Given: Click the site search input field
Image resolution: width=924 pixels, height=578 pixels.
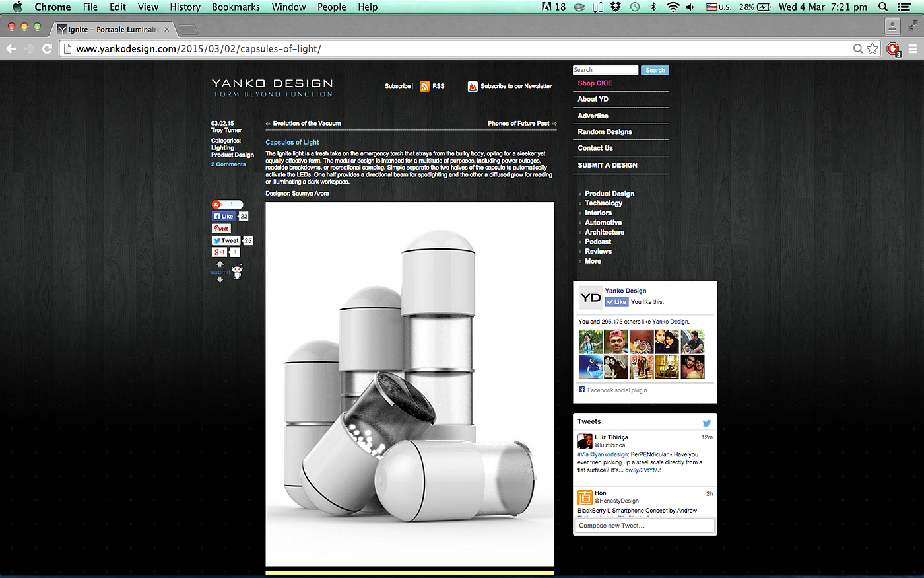Looking at the screenshot, I should click(605, 70).
